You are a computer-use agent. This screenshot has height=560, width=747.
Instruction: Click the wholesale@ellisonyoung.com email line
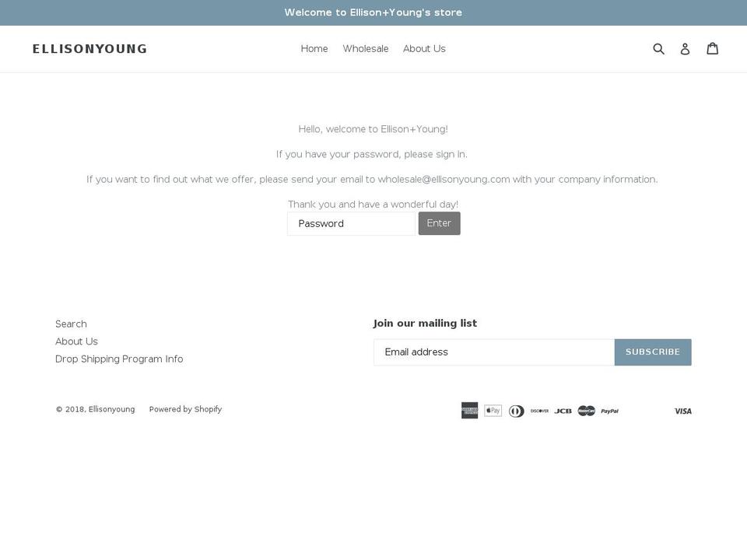click(372, 180)
